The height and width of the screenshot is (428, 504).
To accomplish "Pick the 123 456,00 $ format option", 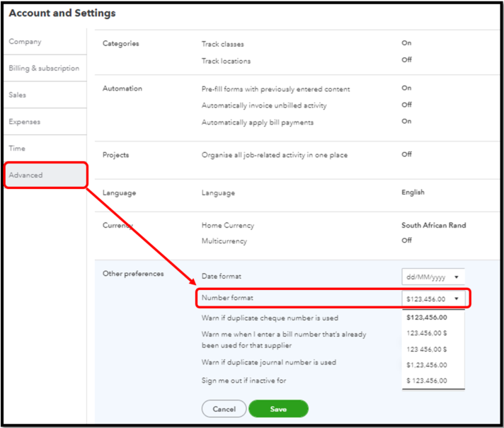I will click(427, 349).
